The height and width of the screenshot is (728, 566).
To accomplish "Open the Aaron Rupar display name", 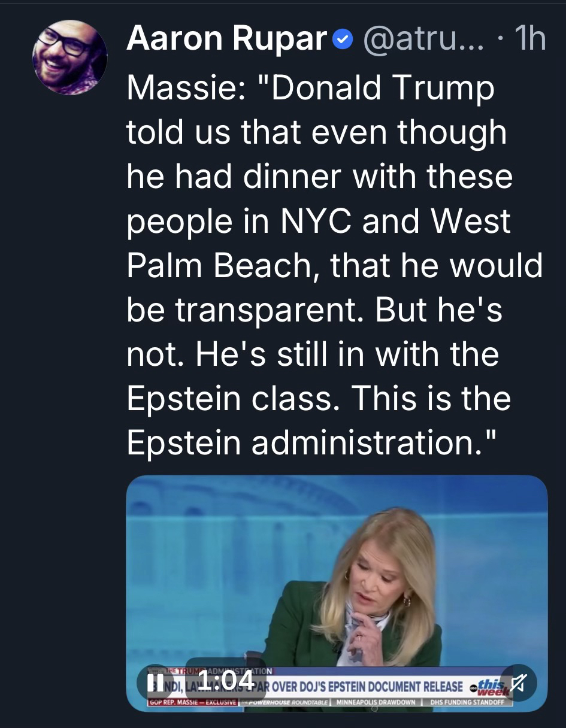I will pos(226,41).
